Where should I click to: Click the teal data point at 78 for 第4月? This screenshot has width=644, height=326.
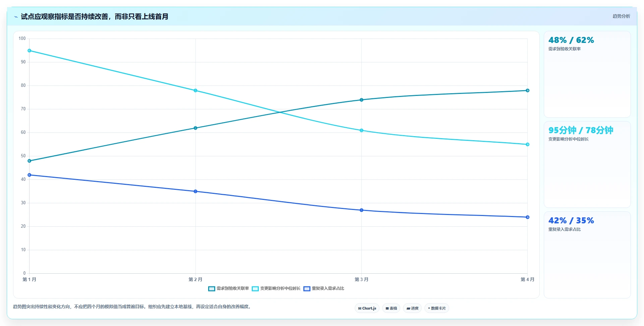(527, 91)
